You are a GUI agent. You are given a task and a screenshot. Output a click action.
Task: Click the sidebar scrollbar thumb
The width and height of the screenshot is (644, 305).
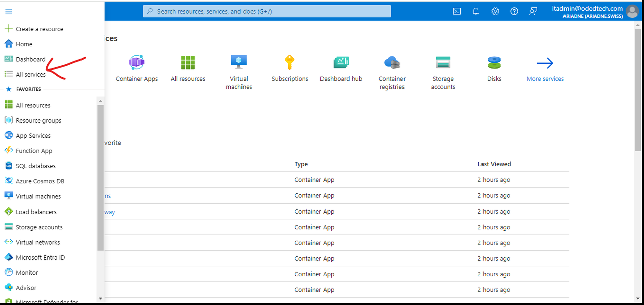pos(100,178)
